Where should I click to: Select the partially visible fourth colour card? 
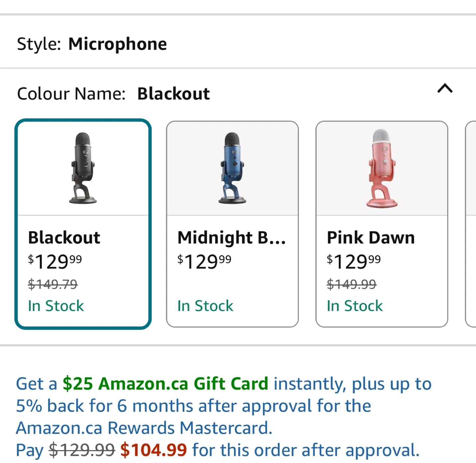tap(471, 224)
